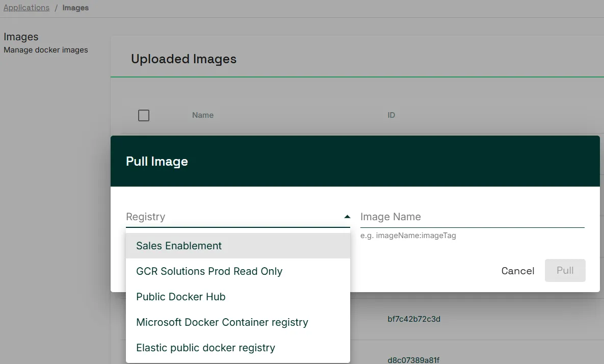Choose GCR Solutions Prod Read Only

click(238, 271)
